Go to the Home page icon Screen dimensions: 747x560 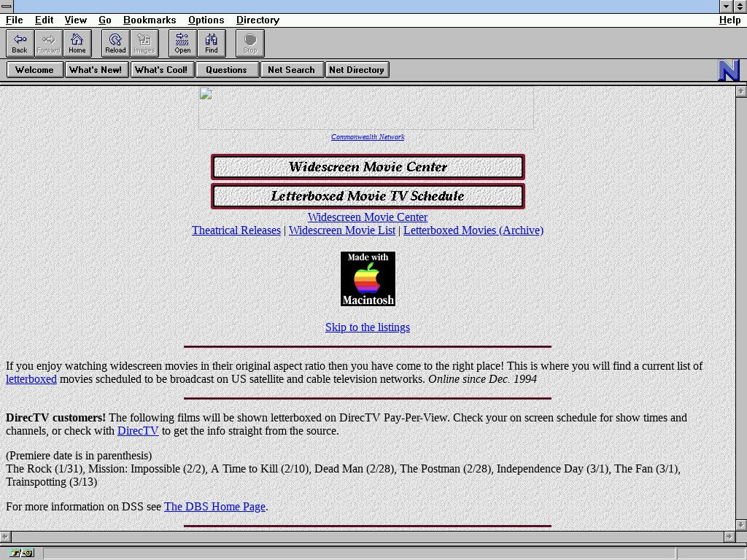(77, 43)
